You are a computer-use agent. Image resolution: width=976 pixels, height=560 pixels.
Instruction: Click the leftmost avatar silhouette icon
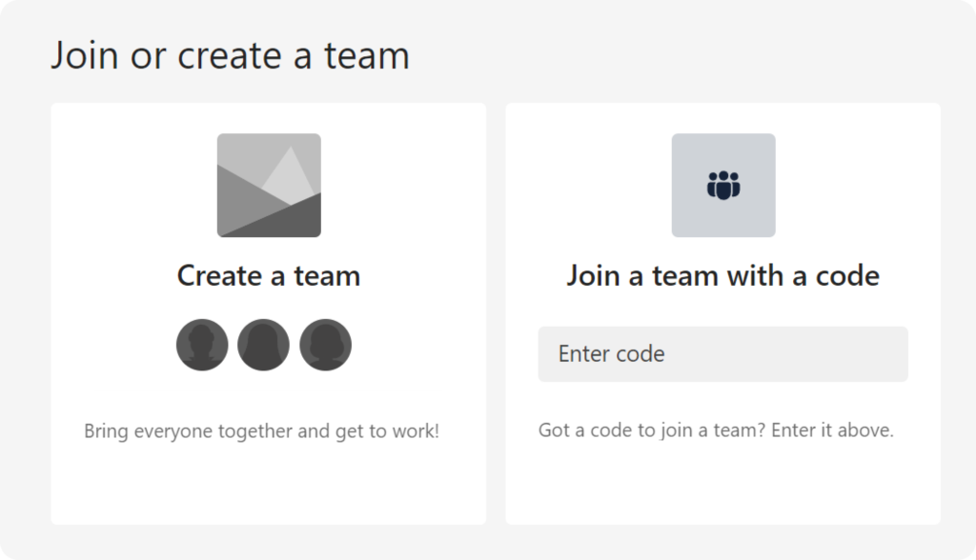tap(203, 345)
